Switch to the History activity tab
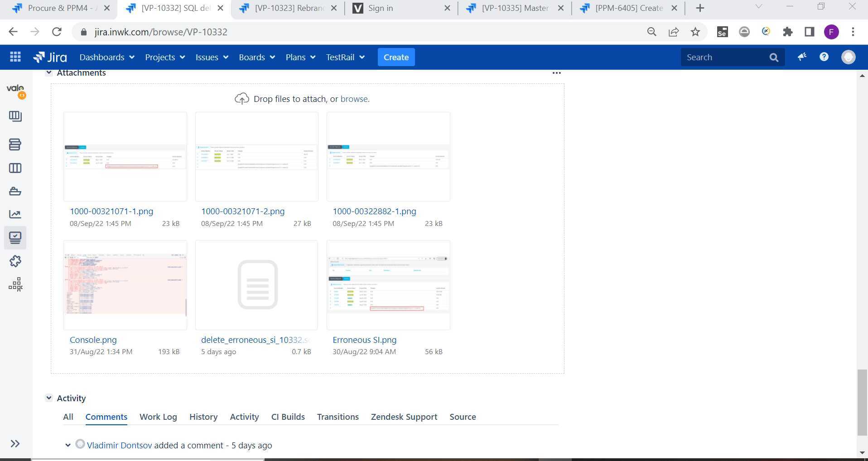 click(203, 417)
